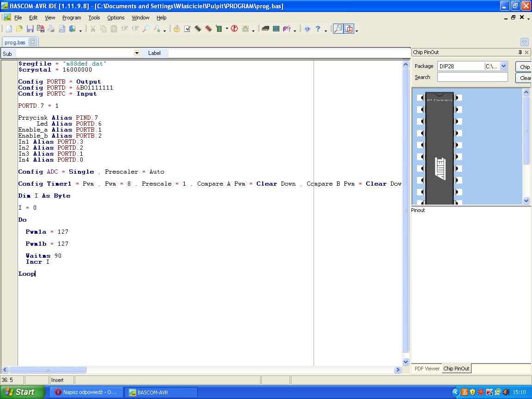This screenshot has height=399, width=532.
Task: Click the Search field in Chip PinOut
Action: [x=472, y=77]
